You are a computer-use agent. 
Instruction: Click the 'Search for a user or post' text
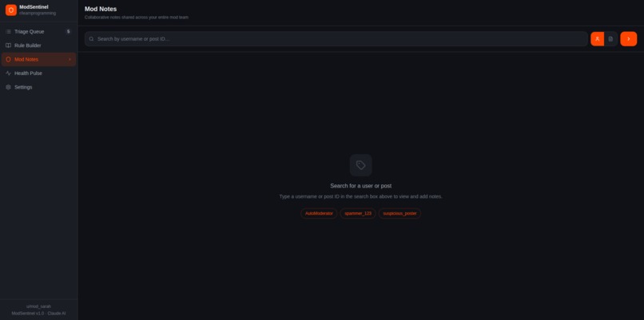[x=360, y=186]
